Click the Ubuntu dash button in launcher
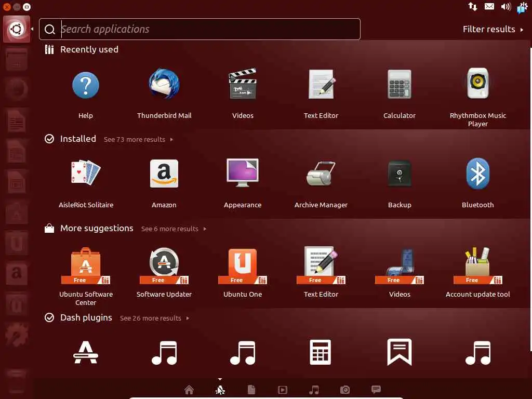The height and width of the screenshot is (399, 532). 17,29
